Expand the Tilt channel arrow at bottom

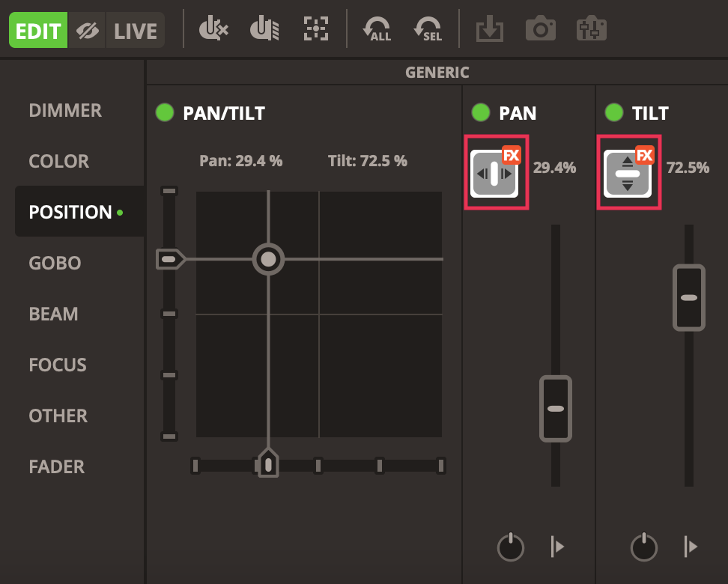point(690,547)
